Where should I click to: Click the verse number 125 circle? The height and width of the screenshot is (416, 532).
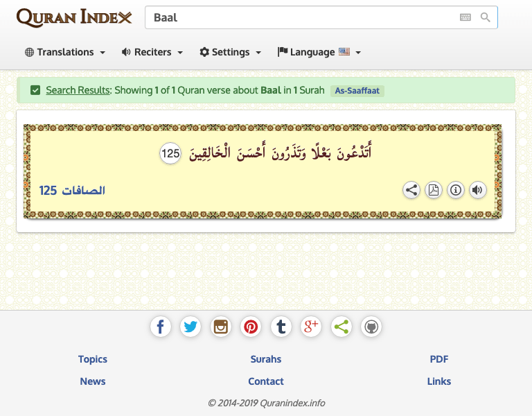(170, 153)
